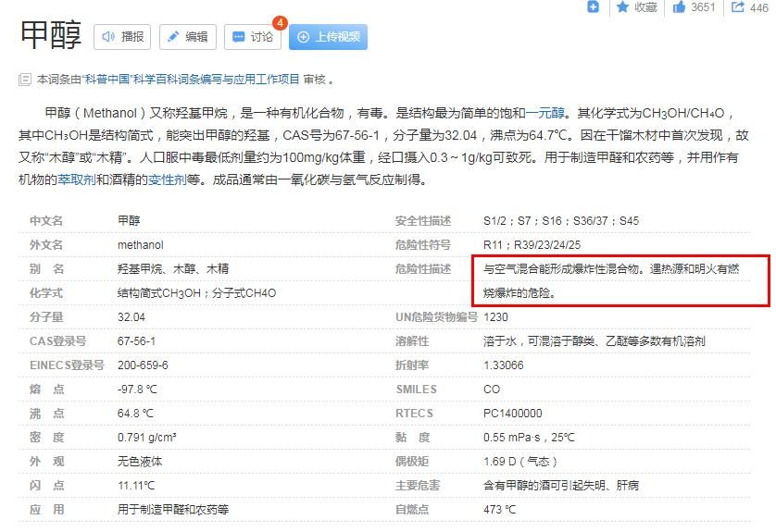The width and height of the screenshot is (776, 532).
Task: Click the blue 上传视频 upload button
Action: coord(328,37)
